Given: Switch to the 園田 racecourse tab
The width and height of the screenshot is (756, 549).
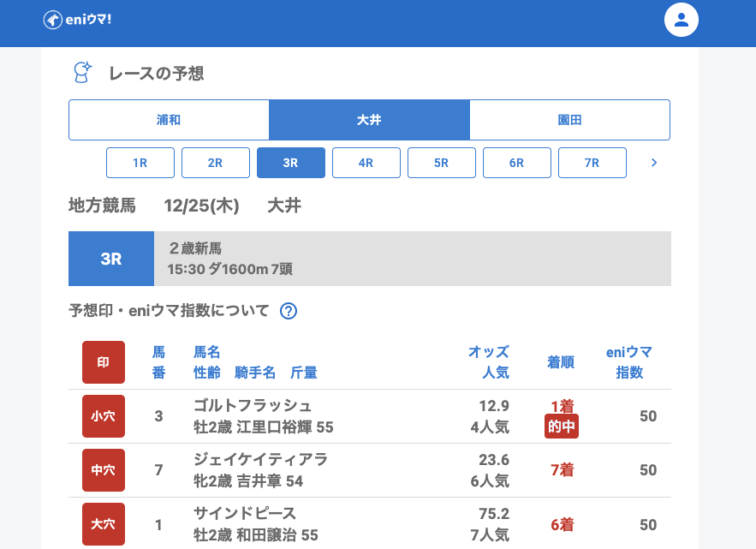Looking at the screenshot, I should tap(569, 120).
